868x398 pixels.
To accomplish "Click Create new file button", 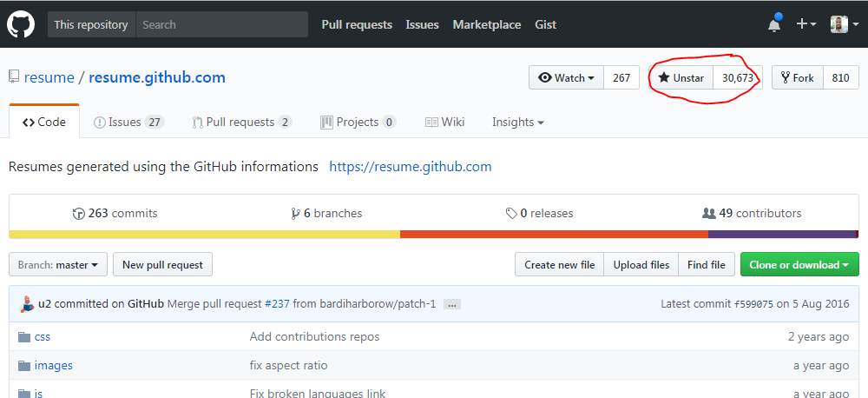I will click(560, 264).
